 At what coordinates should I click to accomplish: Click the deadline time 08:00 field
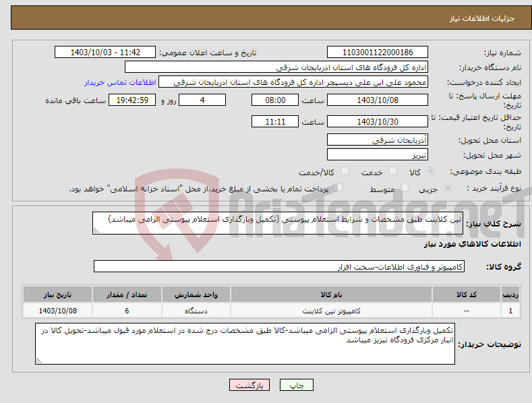point(275,100)
